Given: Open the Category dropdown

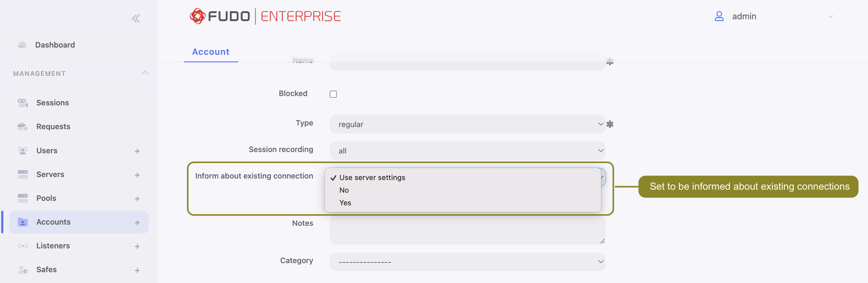Looking at the screenshot, I should [x=467, y=261].
